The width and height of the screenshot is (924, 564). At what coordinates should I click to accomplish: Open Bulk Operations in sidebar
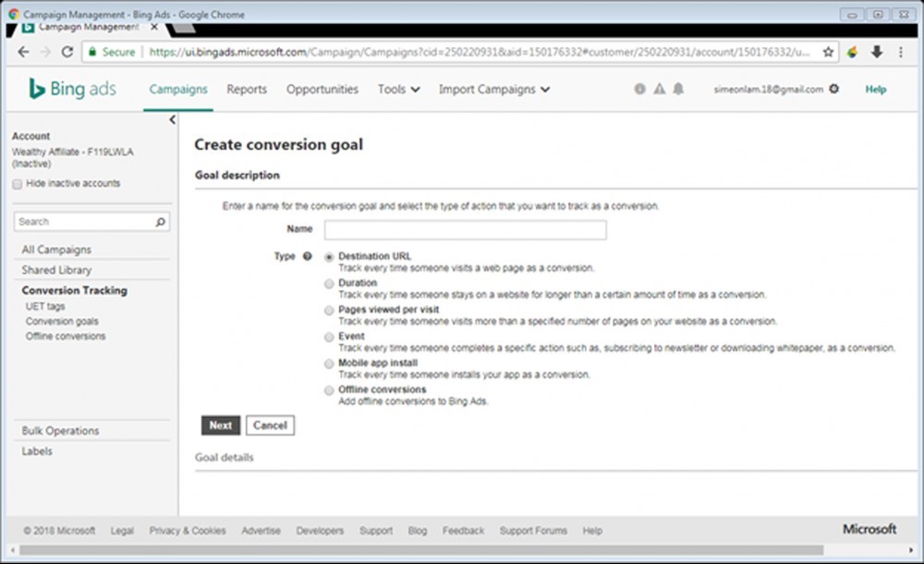(x=60, y=431)
